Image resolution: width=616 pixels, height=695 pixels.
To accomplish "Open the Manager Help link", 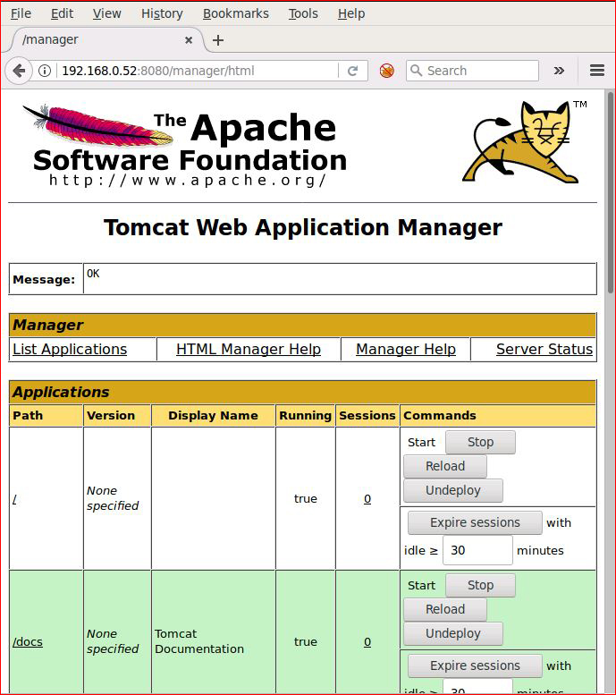I will click(x=406, y=349).
